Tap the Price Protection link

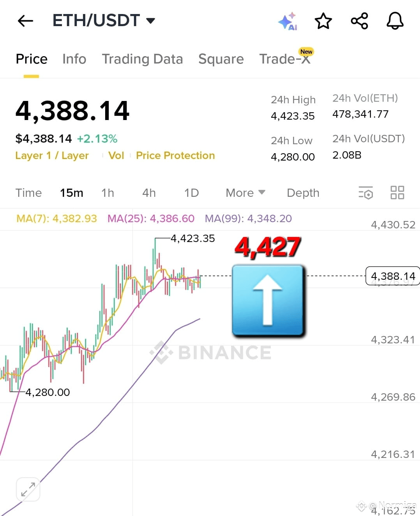click(x=175, y=156)
